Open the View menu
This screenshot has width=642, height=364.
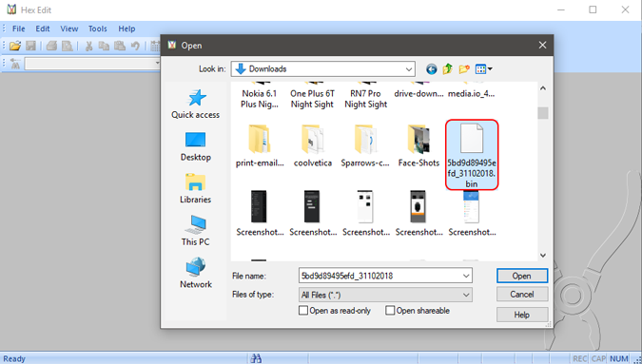click(69, 29)
